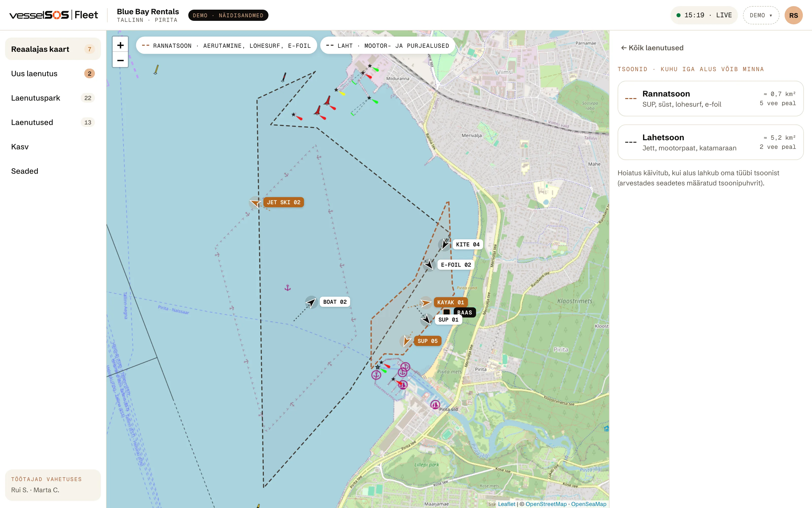
Task: Click the KAYAK 01 vessel arrow marker
Action: click(x=426, y=303)
